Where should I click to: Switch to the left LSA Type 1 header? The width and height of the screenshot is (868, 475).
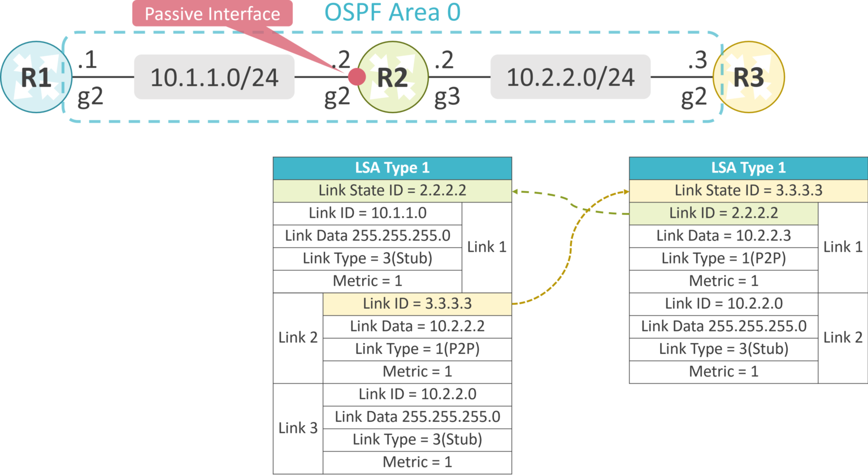tap(392, 167)
